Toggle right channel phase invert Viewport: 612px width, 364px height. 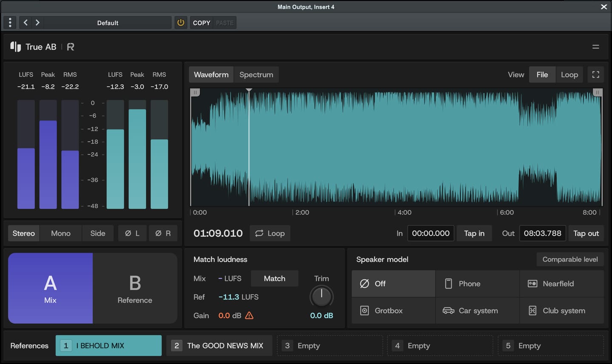163,233
